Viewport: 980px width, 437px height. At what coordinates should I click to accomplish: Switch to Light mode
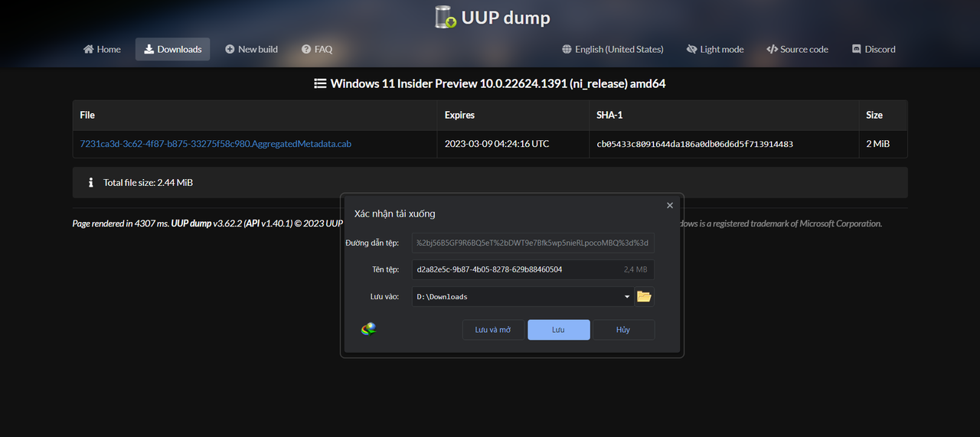(x=715, y=49)
